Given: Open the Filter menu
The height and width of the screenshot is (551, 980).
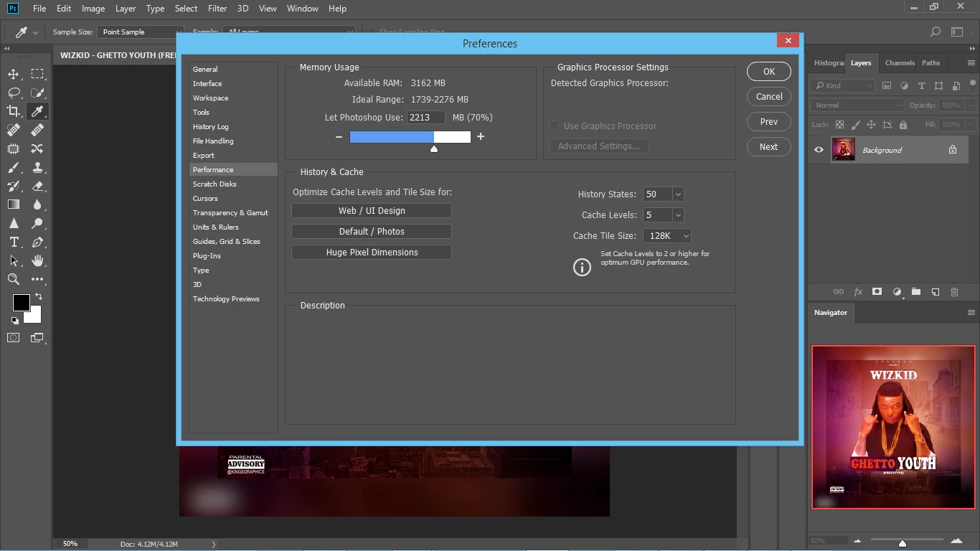Looking at the screenshot, I should coord(217,9).
